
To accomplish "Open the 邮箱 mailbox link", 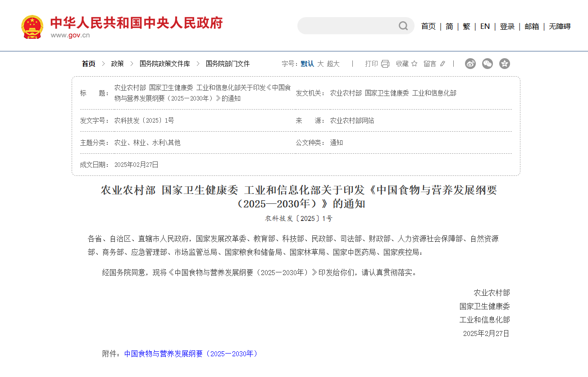I will (x=532, y=27).
